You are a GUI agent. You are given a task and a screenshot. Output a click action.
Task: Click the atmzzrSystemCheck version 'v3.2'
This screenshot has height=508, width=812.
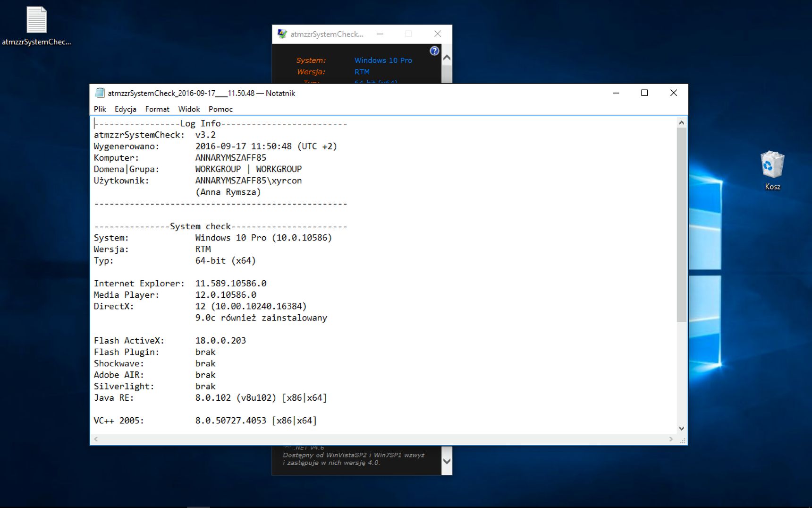pyautogui.click(x=205, y=135)
